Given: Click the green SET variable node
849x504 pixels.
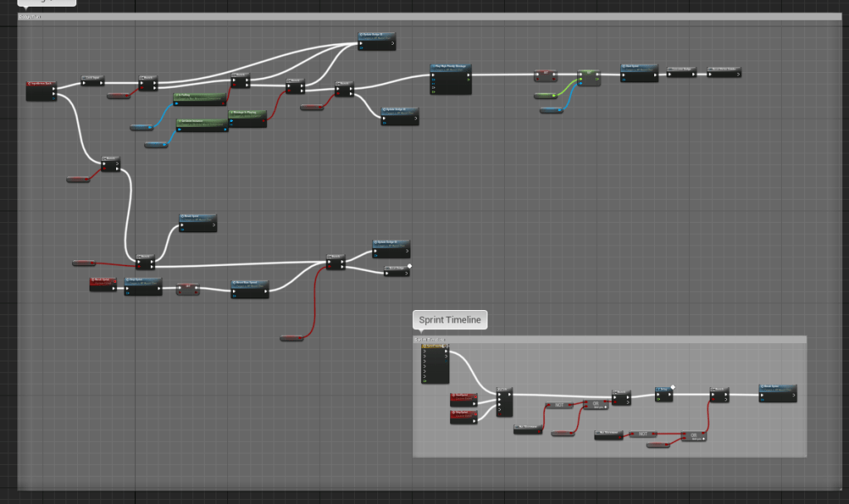Looking at the screenshot, I should click(x=589, y=77).
